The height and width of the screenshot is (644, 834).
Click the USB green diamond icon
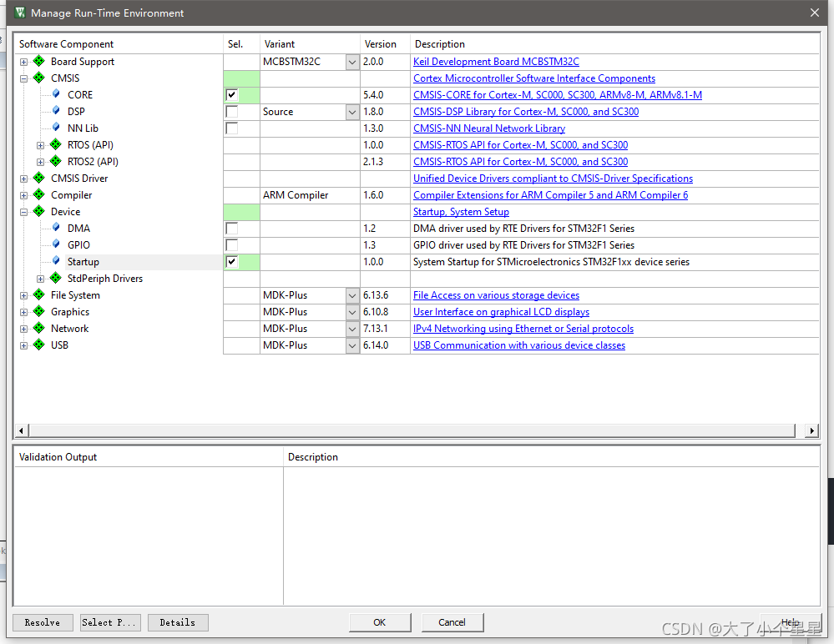click(x=39, y=345)
